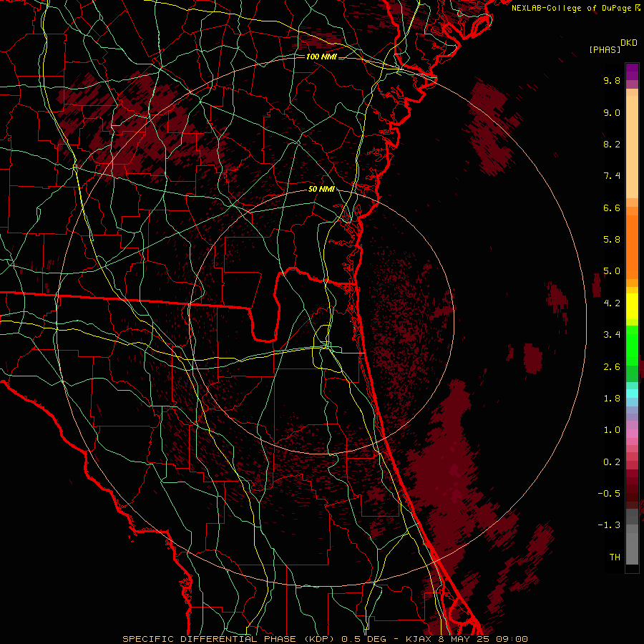Image resolution: width=644 pixels, height=644 pixels.
Task: Click the 9.8 value on the color scale
Action: pos(612,80)
